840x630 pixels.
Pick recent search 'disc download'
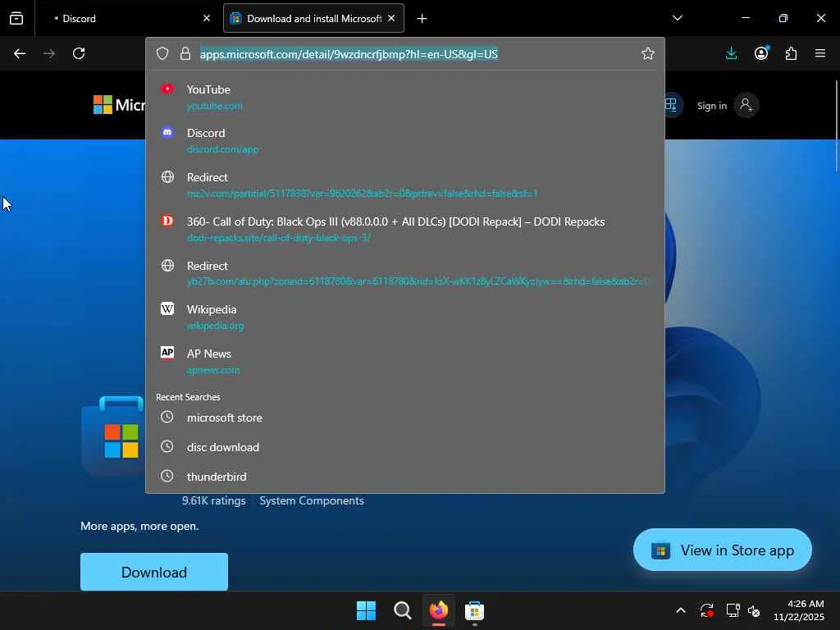[405, 447]
